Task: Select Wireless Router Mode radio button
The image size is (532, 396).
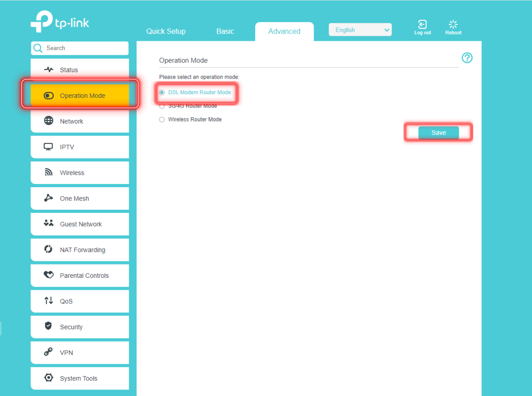Action: pos(162,120)
